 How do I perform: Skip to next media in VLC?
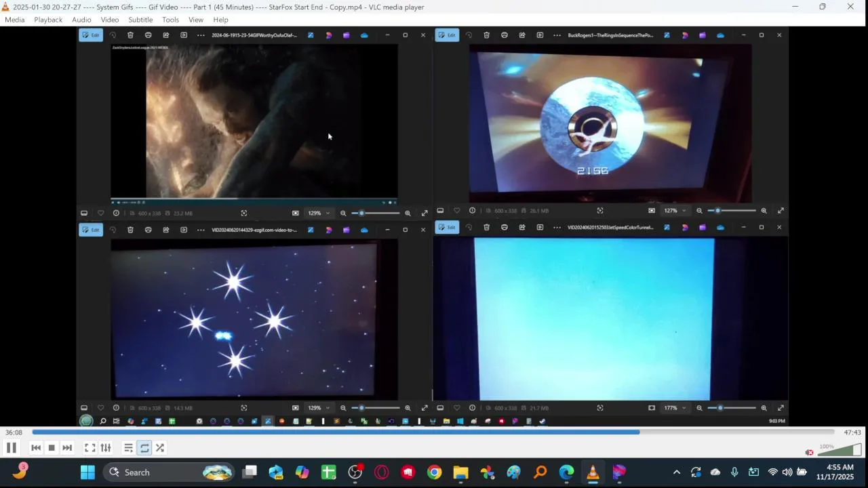[67, 448]
